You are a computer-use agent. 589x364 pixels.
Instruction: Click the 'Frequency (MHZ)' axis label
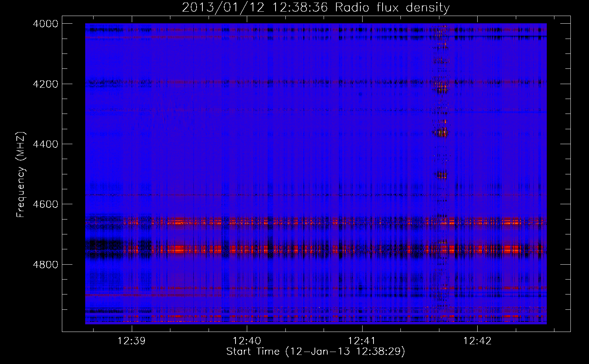21,175
